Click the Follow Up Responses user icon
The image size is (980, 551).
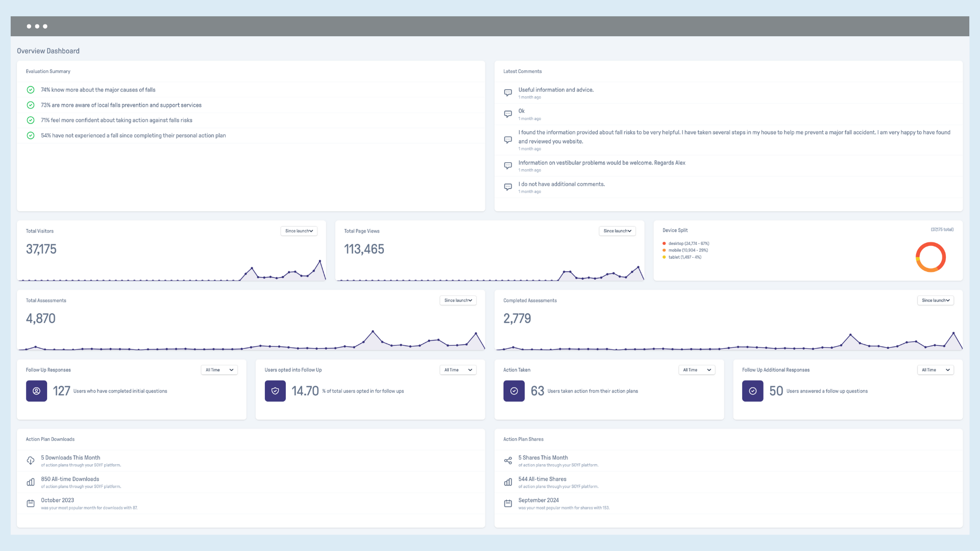[x=36, y=391]
